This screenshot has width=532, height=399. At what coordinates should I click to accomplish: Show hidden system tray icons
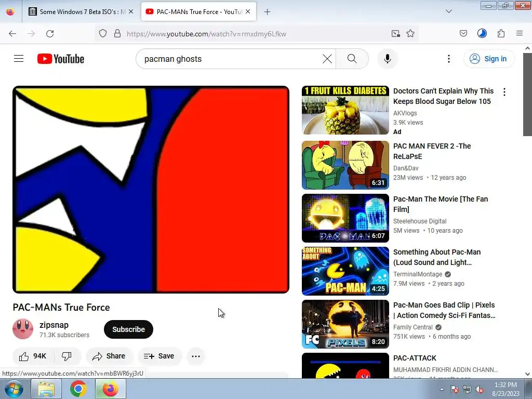[442, 389]
